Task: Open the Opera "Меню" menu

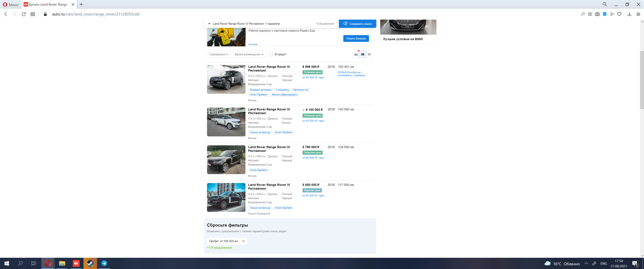Action: pyautogui.click(x=11, y=4)
